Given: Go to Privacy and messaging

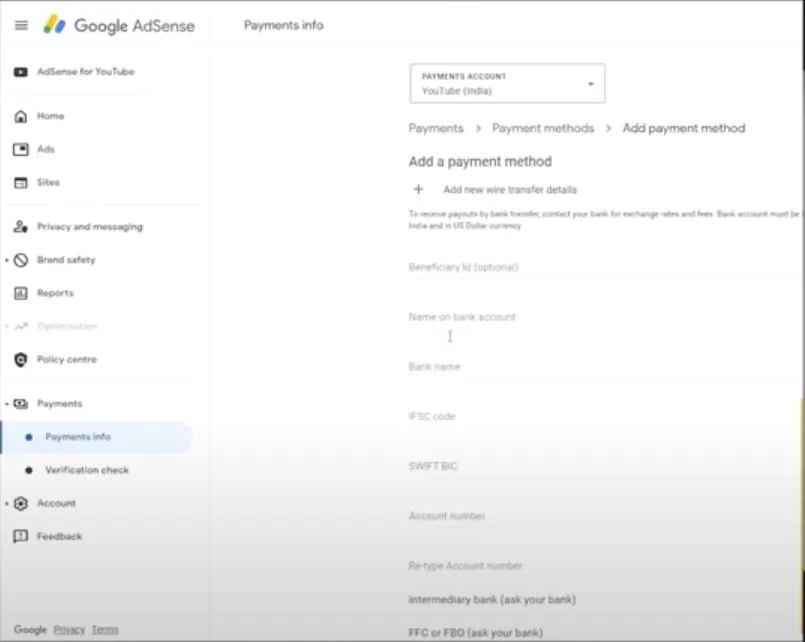Looking at the screenshot, I should coord(89,227).
